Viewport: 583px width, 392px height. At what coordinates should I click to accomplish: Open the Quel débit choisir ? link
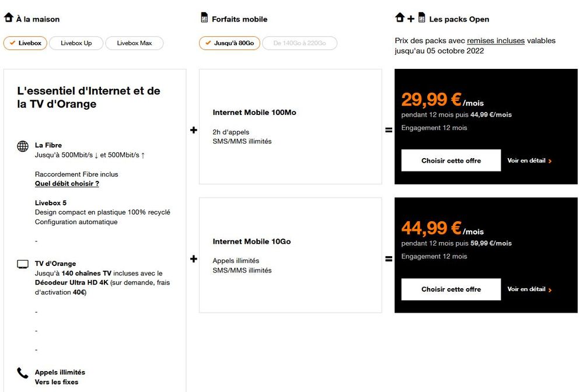click(67, 184)
